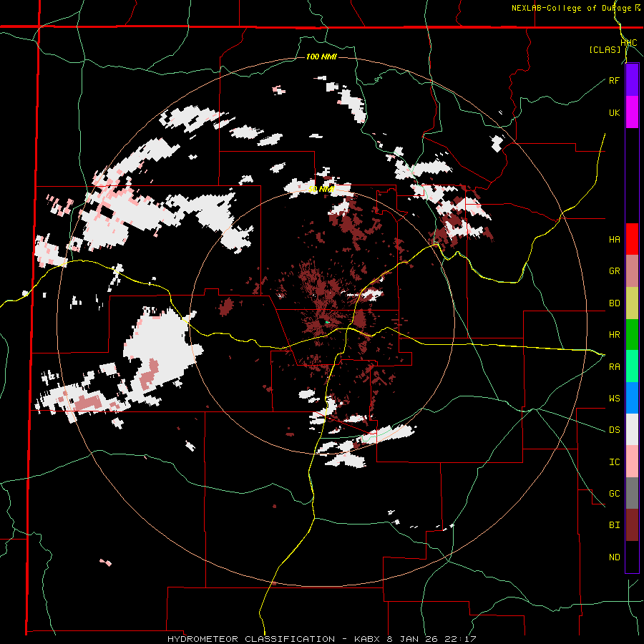The width and height of the screenshot is (644, 644).
Task: Click the GC legend label
Action: (x=614, y=494)
